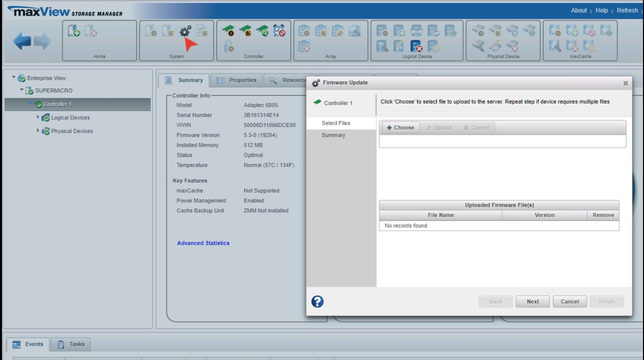The width and height of the screenshot is (644, 360).
Task: Collapse the Controller 1 tree node
Action: (x=30, y=104)
